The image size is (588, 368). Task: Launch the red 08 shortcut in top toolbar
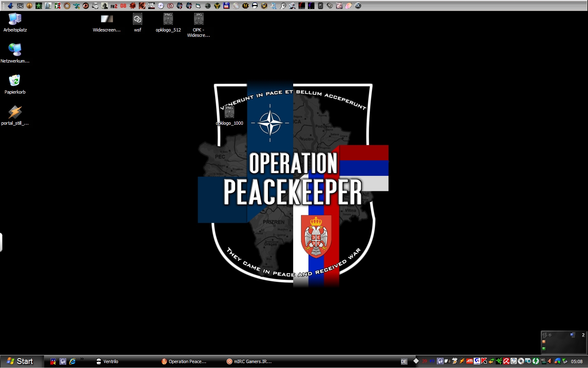pyautogui.click(x=123, y=6)
